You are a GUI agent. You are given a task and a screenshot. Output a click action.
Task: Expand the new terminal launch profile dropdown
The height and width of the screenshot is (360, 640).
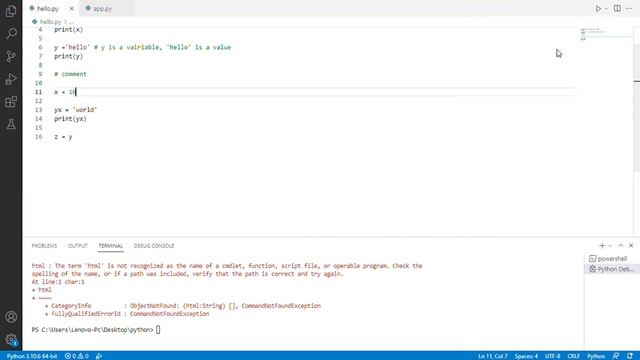[x=610, y=246]
